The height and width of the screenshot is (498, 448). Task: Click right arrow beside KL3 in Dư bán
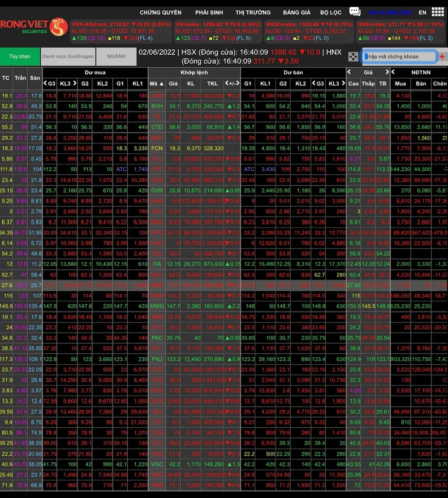343,83
